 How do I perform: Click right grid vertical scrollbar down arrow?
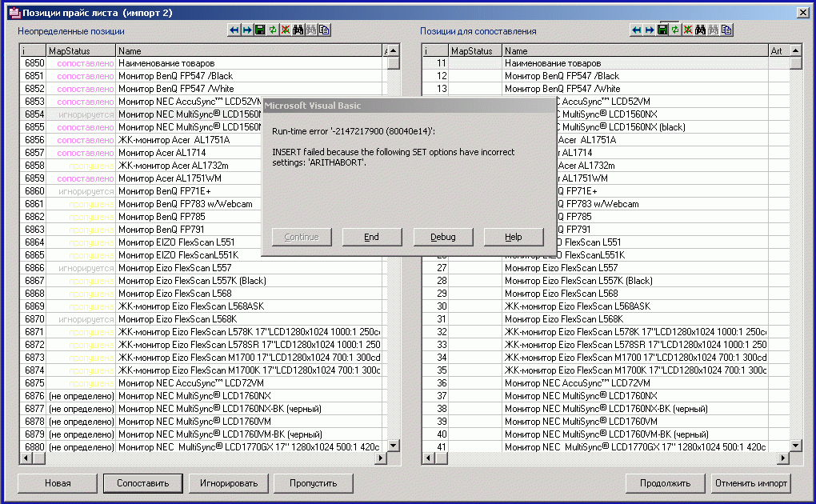[x=796, y=446]
